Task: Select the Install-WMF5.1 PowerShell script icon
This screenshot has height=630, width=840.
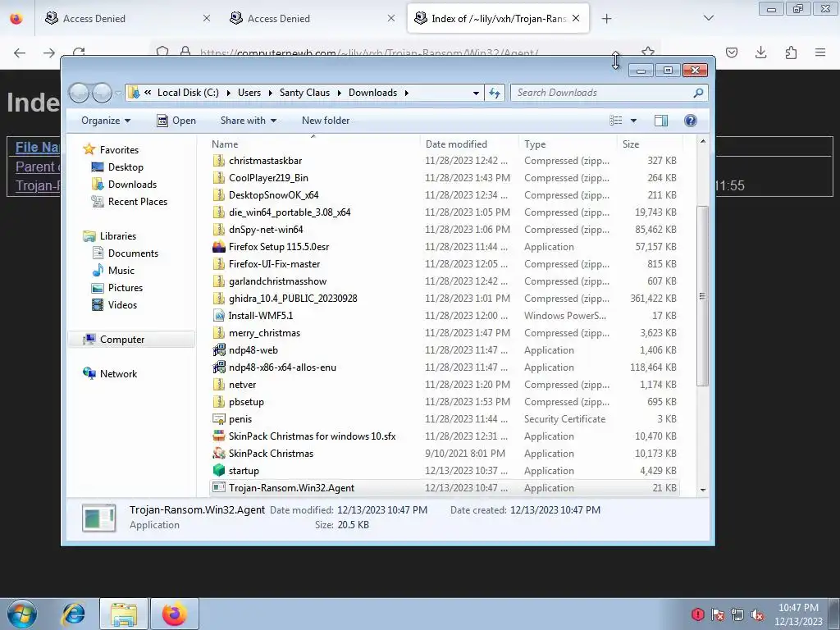Action: [x=218, y=316]
